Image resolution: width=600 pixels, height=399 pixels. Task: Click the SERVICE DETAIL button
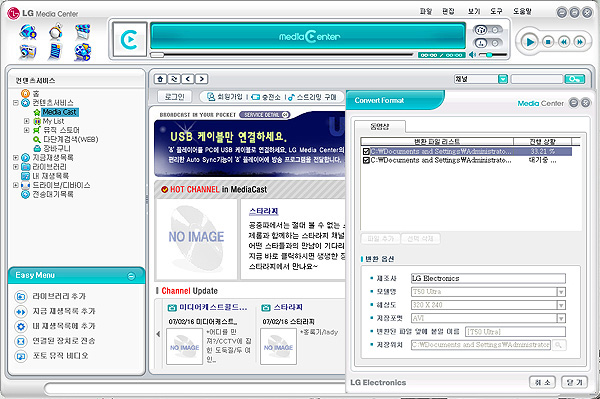264,115
